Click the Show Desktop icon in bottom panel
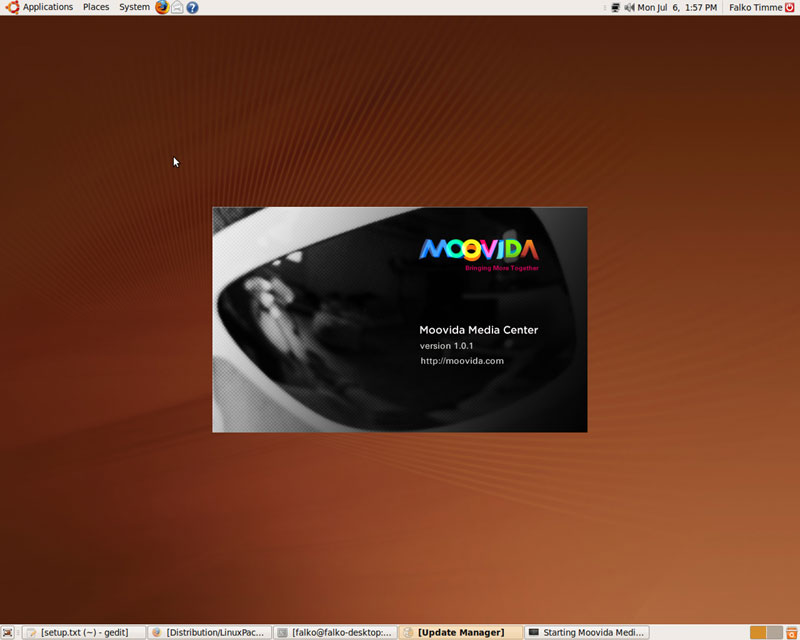This screenshot has height=640, width=800. pyautogui.click(x=7, y=632)
